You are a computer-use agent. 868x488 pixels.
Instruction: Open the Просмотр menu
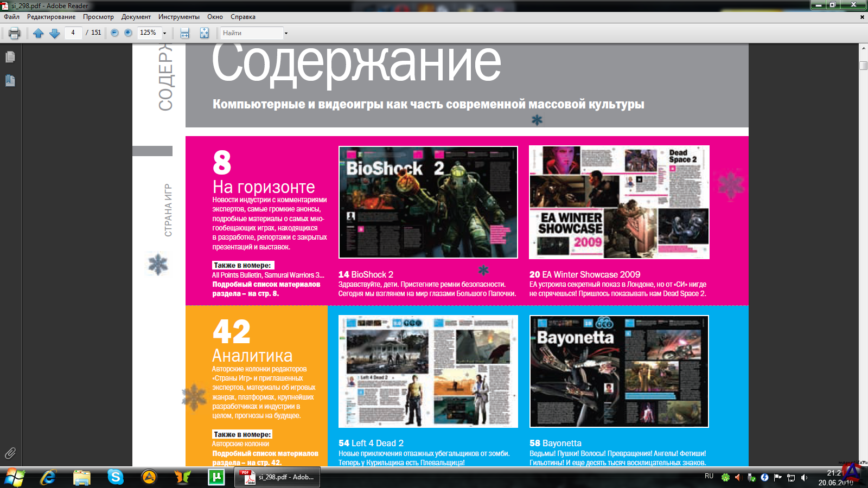point(98,17)
